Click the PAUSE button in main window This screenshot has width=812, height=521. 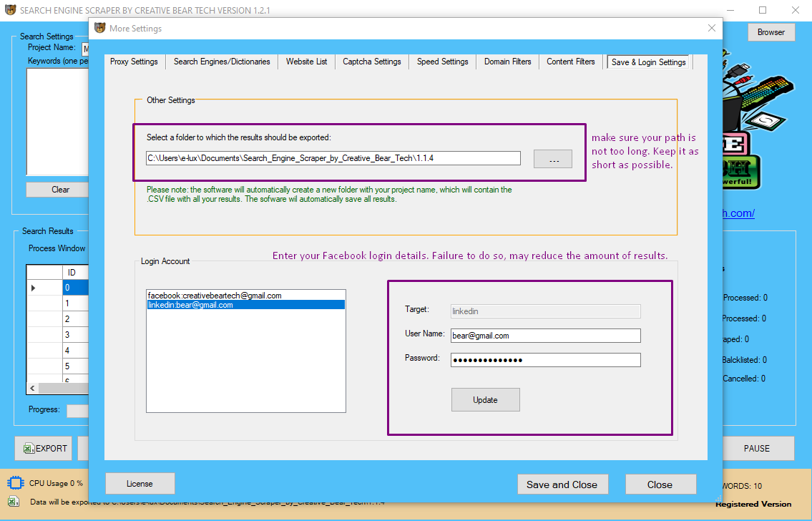(x=757, y=449)
